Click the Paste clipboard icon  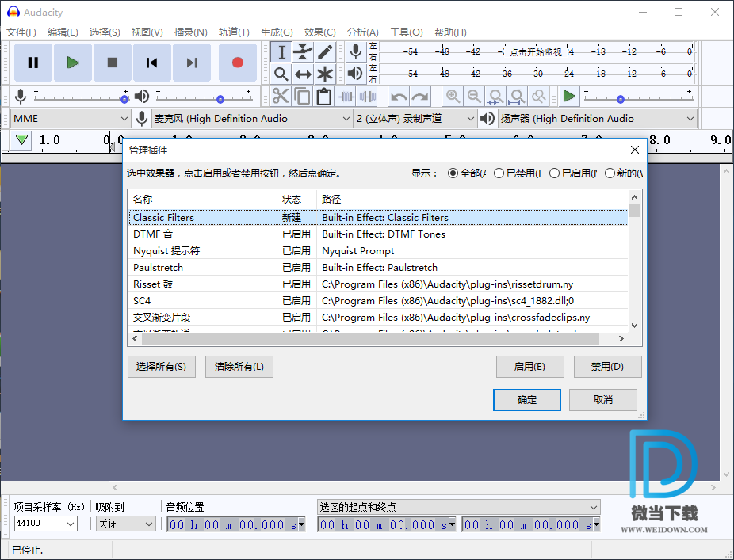pos(323,97)
